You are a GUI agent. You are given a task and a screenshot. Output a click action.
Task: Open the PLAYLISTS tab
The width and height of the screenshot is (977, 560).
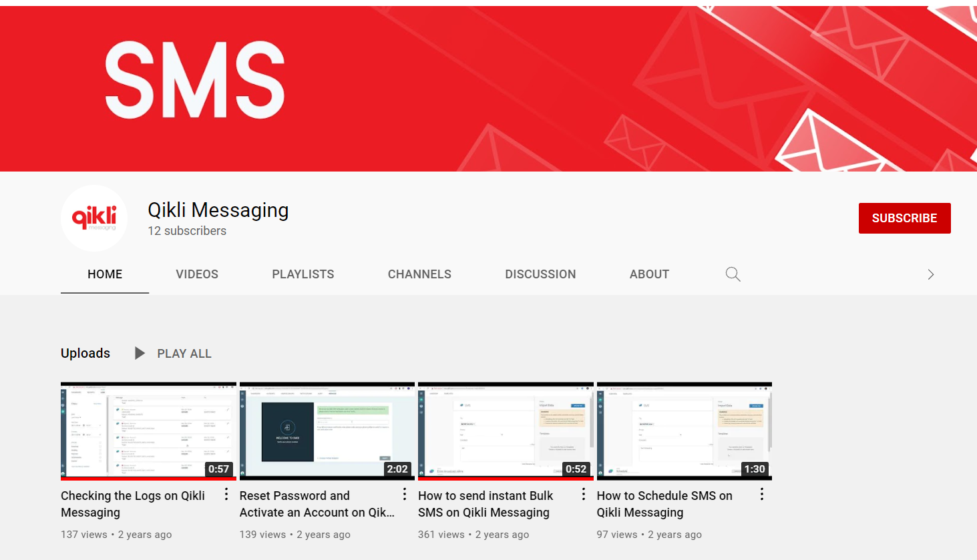(303, 274)
